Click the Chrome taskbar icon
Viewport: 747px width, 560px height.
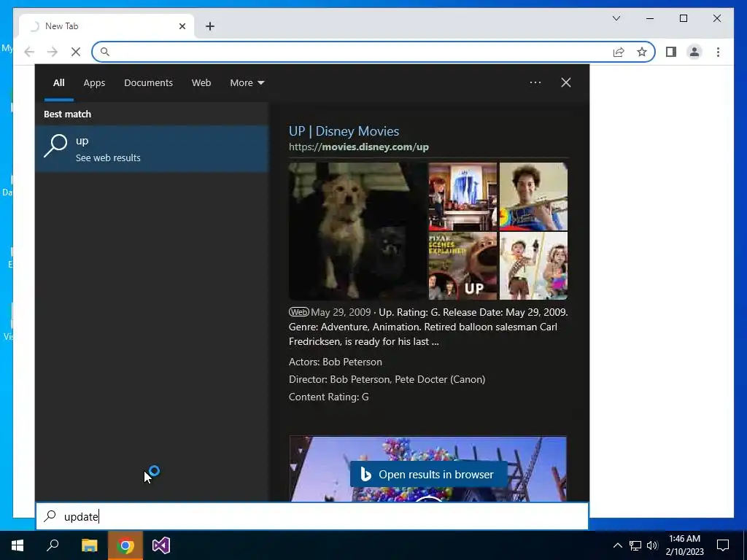[x=125, y=545]
